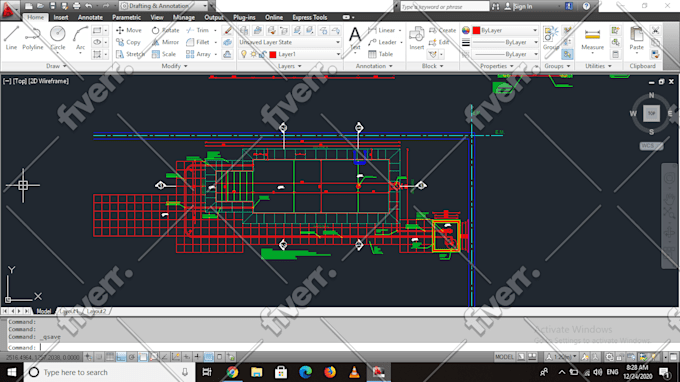This screenshot has height=382, width=680.
Task: Activate the Rotate command
Action: [x=165, y=30]
